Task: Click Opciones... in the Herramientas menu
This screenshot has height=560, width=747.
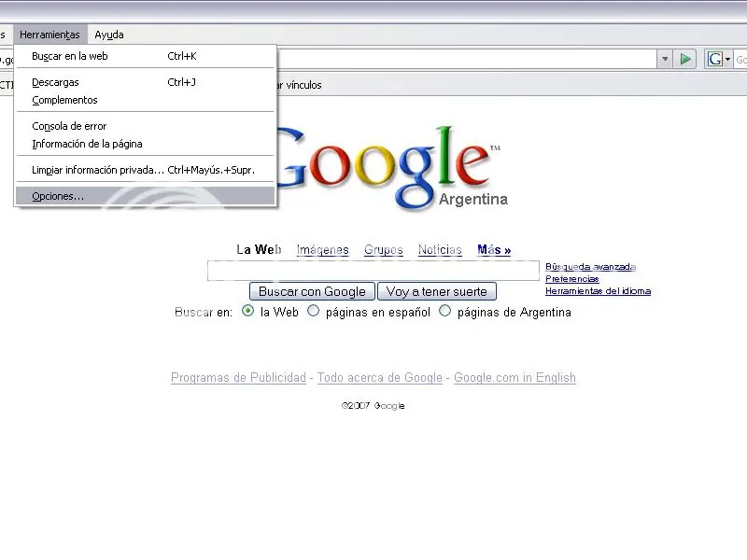Action: (146, 196)
